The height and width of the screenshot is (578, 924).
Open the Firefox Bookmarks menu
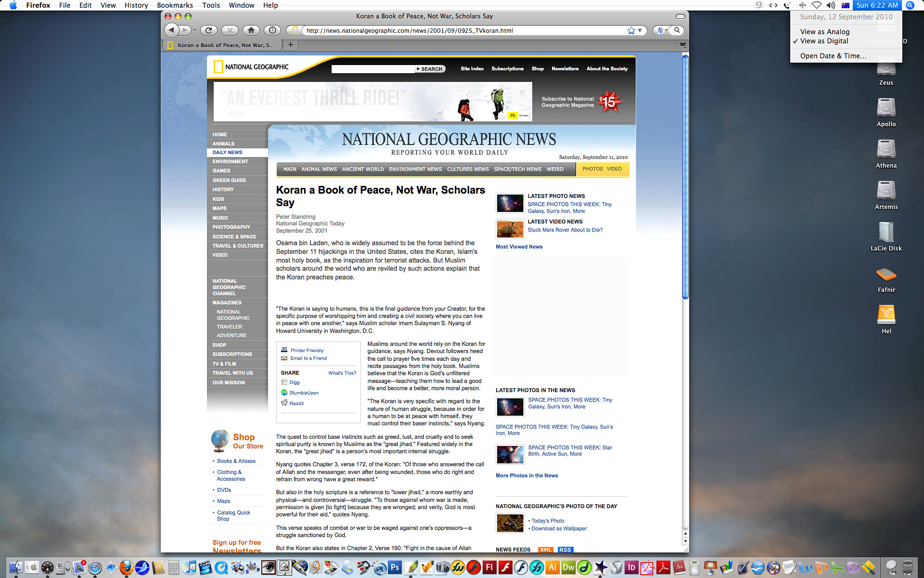[175, 5]
